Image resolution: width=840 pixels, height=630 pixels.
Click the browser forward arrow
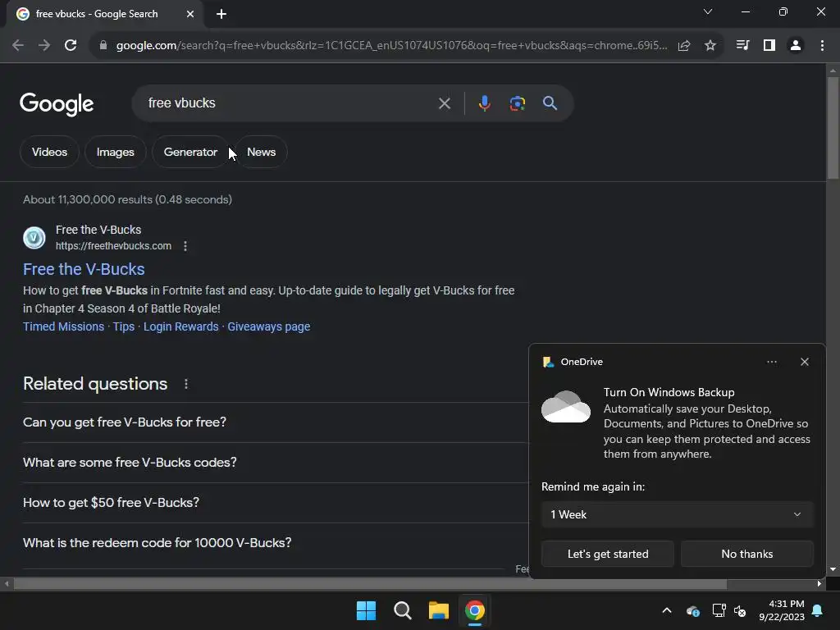44,46
